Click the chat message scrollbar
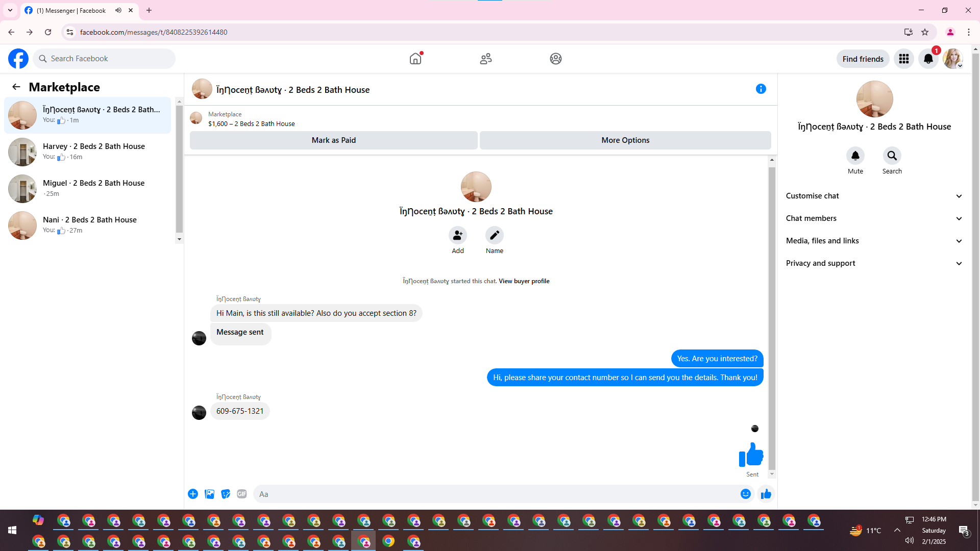 pyautogui.click(x=772, y=316)
